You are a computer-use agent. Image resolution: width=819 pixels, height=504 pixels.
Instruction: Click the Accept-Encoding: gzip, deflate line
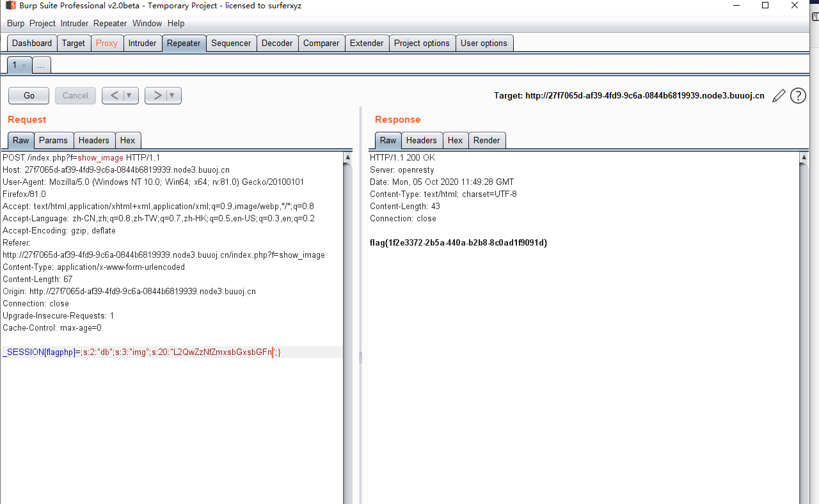tap(60, 230)
